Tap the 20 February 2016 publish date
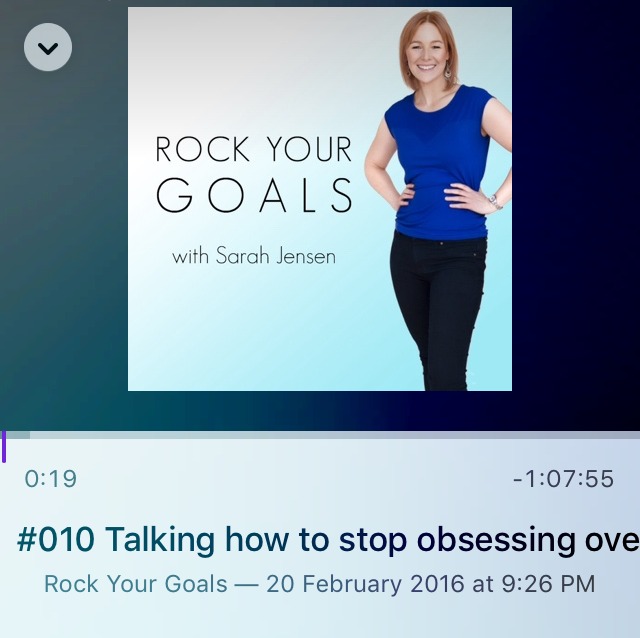 point(365,584)
